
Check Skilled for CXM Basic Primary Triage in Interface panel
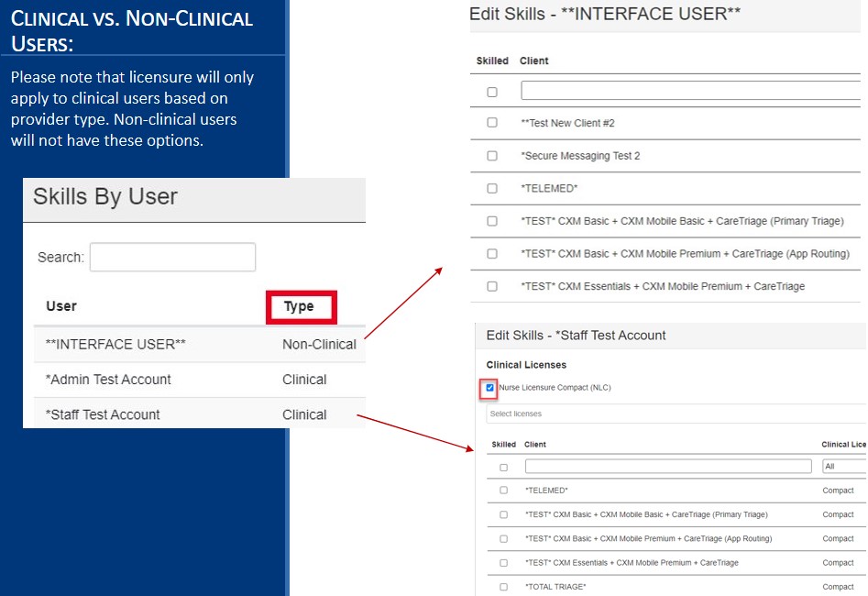[492, 221]
